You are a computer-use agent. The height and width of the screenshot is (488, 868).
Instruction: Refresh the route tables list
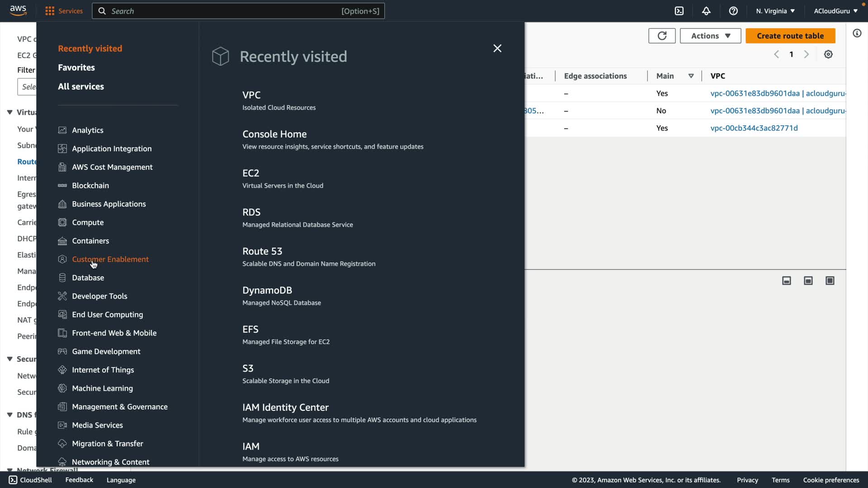pyautogui.click(x=662, y=36)
